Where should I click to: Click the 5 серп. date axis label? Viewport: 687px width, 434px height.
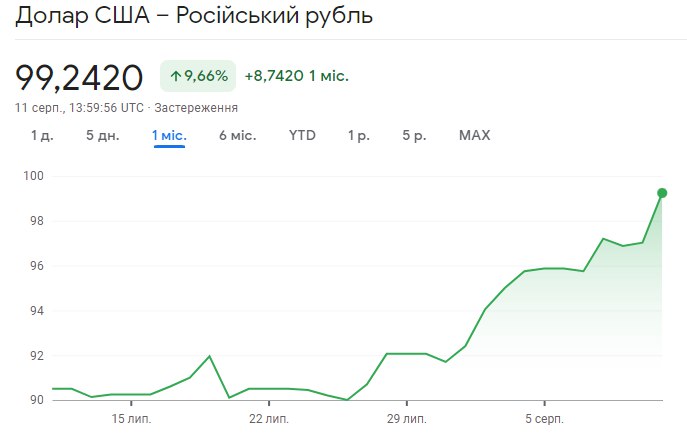(542, 416)
